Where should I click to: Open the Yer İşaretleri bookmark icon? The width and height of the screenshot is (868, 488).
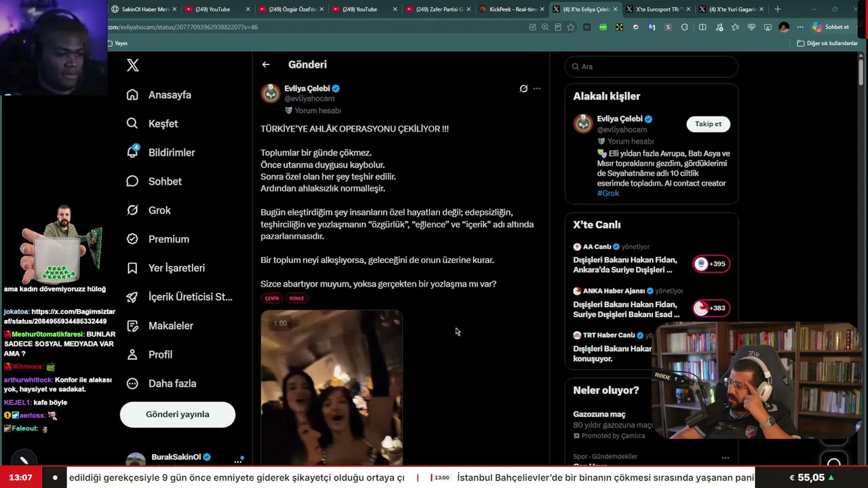coord(132,268)
